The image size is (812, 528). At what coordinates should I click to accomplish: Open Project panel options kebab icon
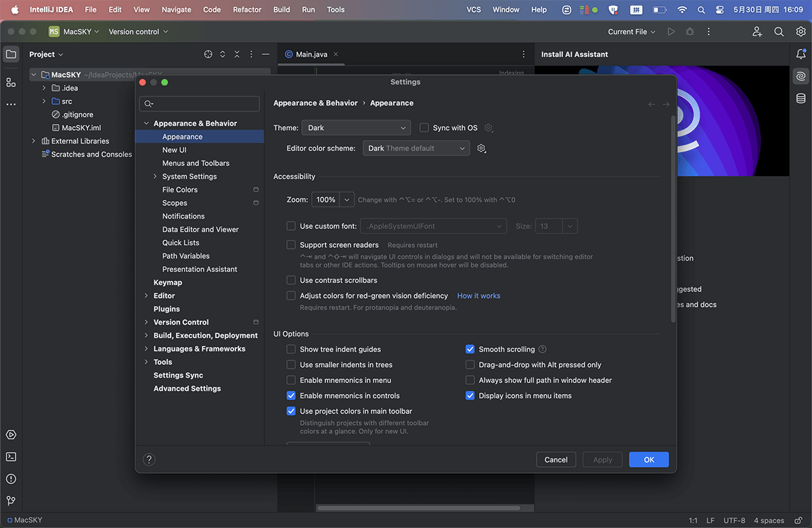coord(252,54)
